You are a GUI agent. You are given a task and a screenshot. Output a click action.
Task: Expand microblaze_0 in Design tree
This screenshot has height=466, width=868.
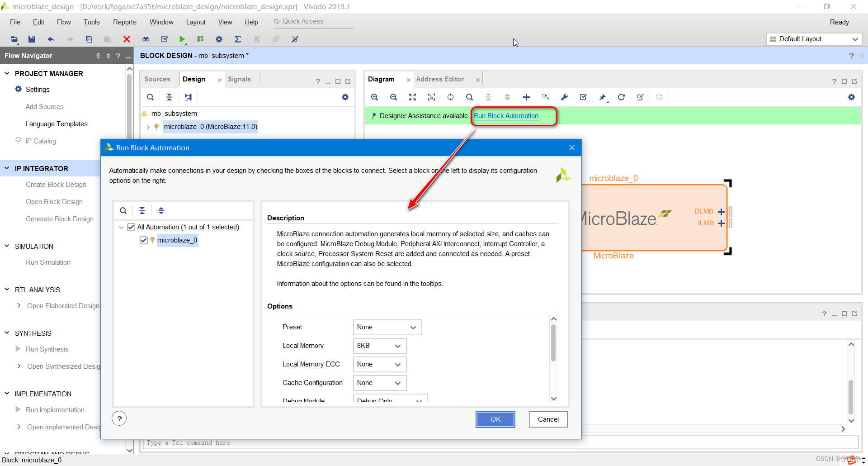pyautogui.click(x=148, y=127)
